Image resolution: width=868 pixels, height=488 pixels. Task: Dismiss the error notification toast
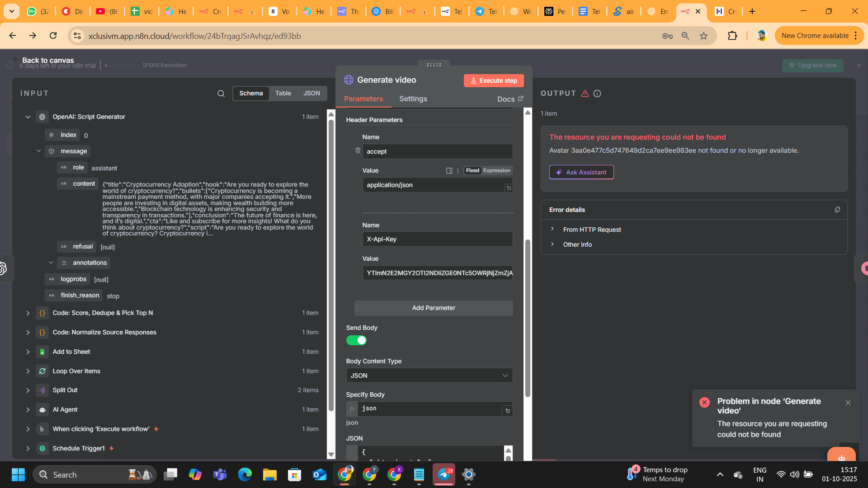[x=848, y=403]
